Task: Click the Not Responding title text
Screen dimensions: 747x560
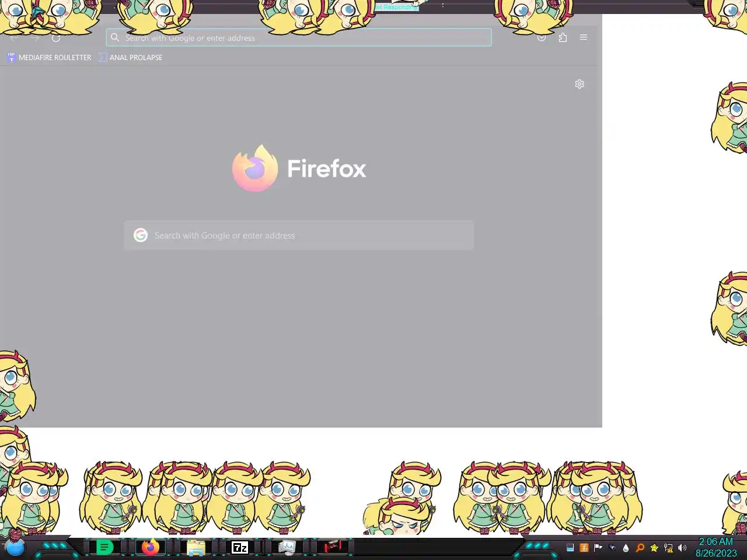Action: (397, 7)
